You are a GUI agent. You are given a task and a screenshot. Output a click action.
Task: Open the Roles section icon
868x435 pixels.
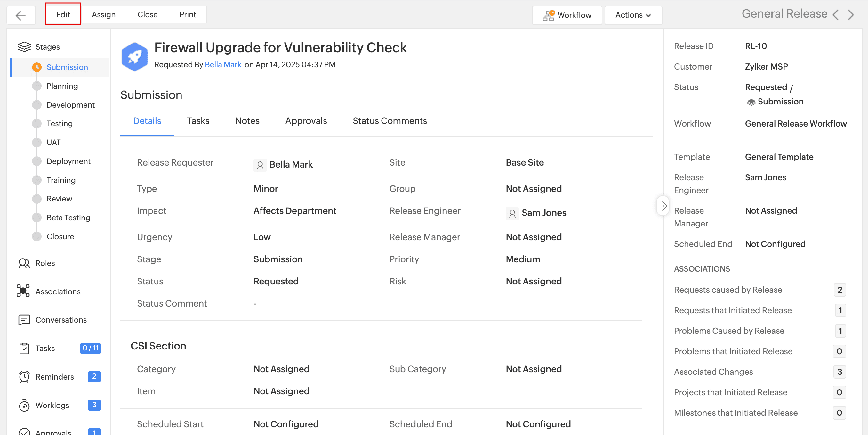pyautogui.click(x=24, y=263)
